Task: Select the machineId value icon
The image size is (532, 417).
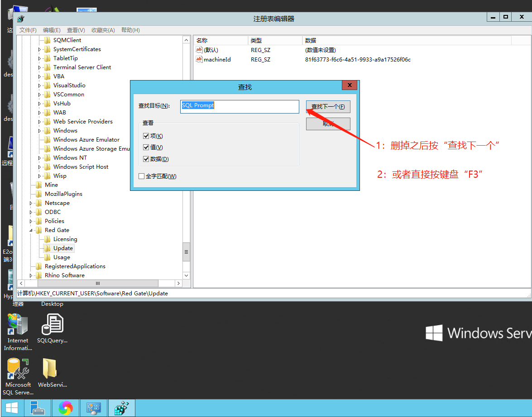Action: 199,59
